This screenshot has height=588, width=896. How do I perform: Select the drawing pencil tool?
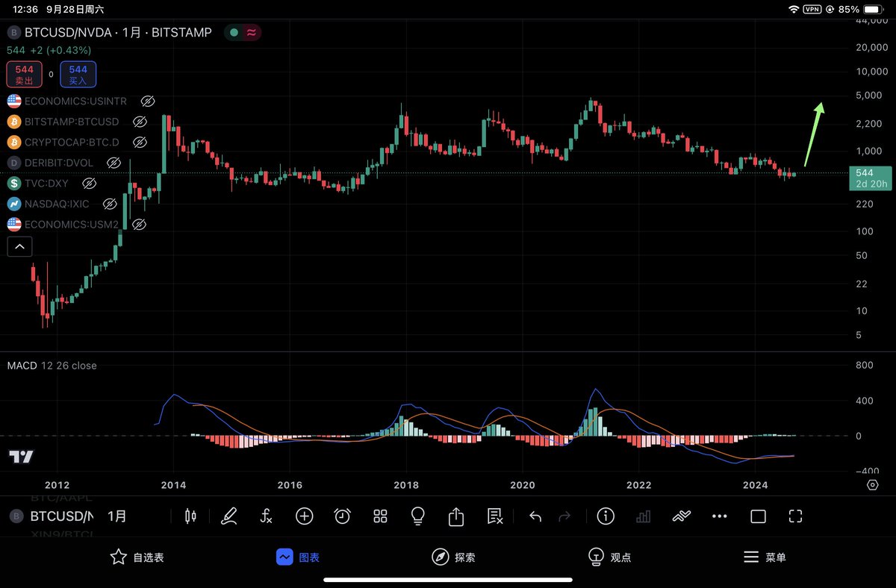229,516
